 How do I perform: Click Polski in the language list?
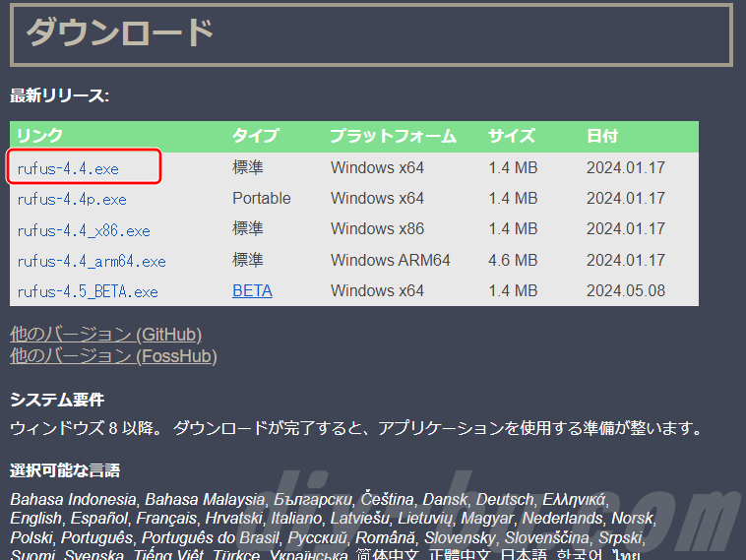point(31,537)
